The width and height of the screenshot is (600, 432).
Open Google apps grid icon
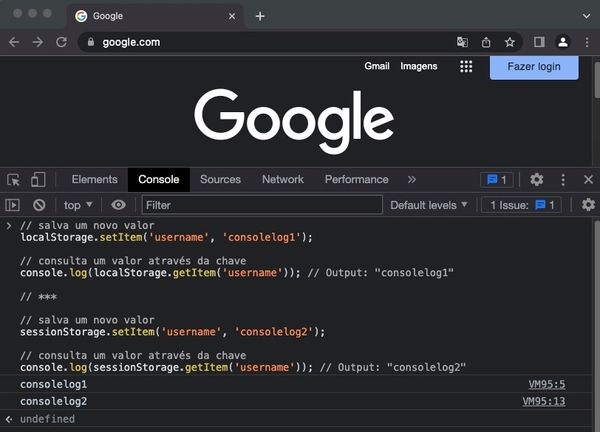[x=466, y=66]
